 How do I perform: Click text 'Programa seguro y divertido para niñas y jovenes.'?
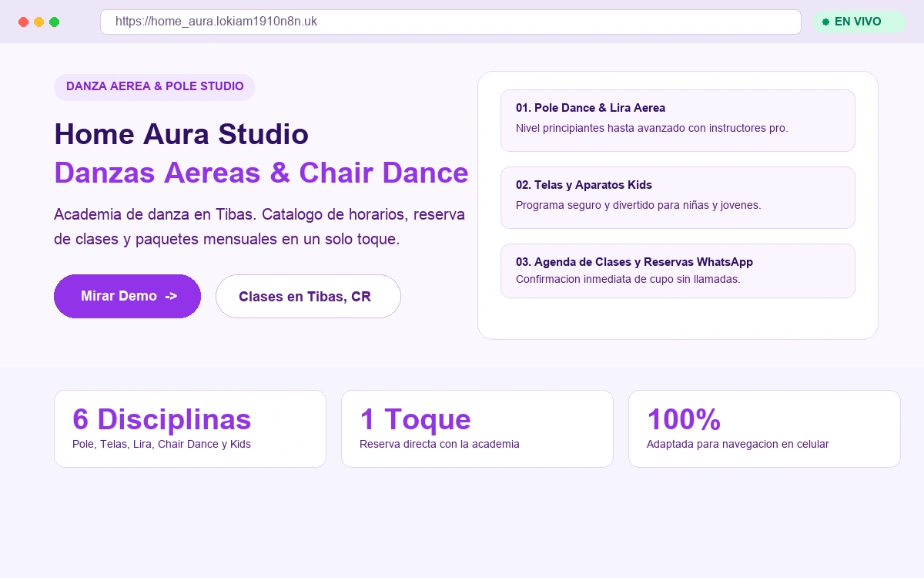click(638, 205)
